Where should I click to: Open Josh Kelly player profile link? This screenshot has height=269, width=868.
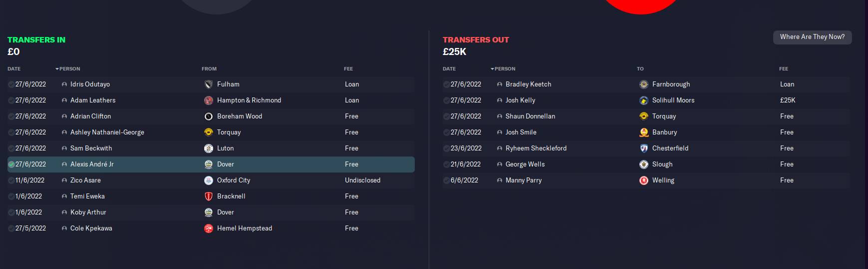(520, 100)
